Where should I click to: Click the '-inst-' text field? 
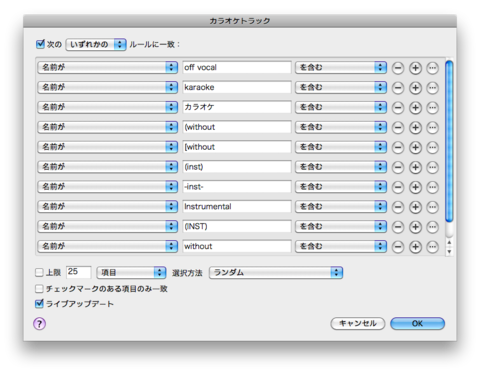[x=237, y=187]
